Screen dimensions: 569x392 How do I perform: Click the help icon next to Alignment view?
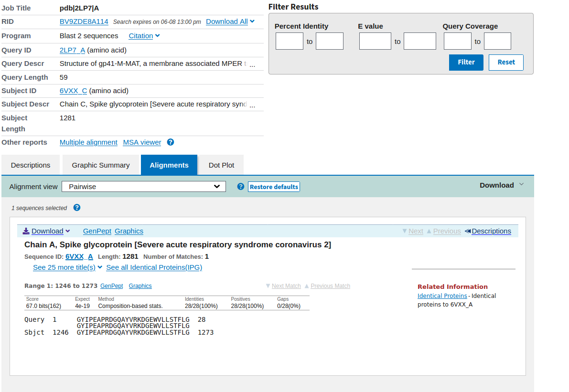[x=241, y=186]
